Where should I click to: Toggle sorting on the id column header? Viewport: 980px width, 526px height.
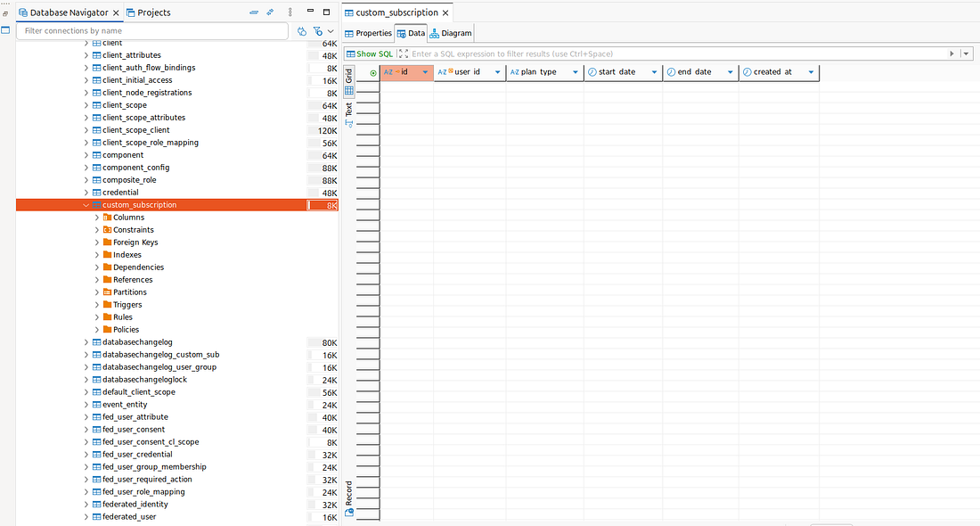pyautogui.click(x=403, y=72)
